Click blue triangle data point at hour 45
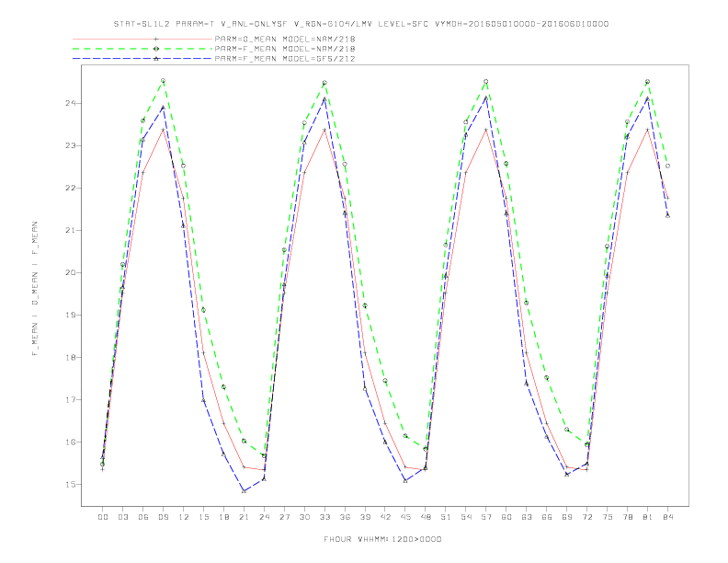The height and width of the screenshot is (563, 728). 405,480
